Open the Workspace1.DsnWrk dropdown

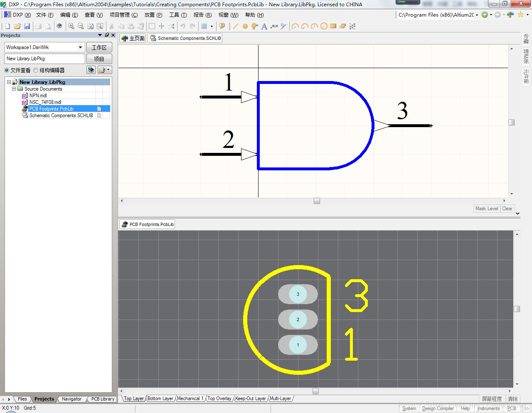[80, 47]
